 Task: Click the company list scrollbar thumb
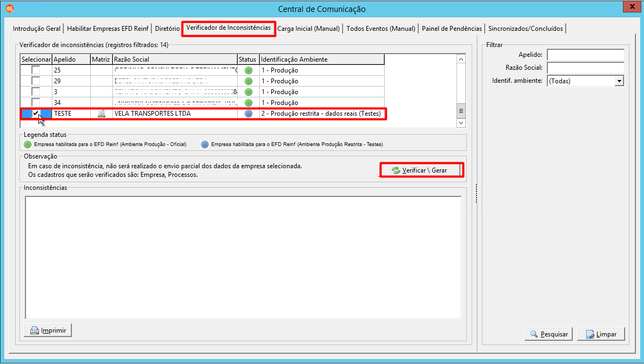[x=461, y=111]
